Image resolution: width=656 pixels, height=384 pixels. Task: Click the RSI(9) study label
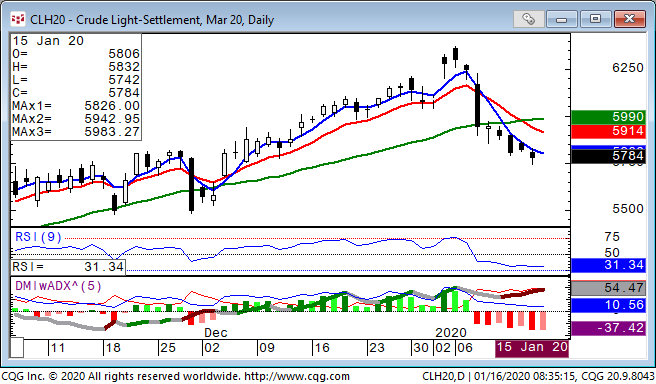click(38, 237)
